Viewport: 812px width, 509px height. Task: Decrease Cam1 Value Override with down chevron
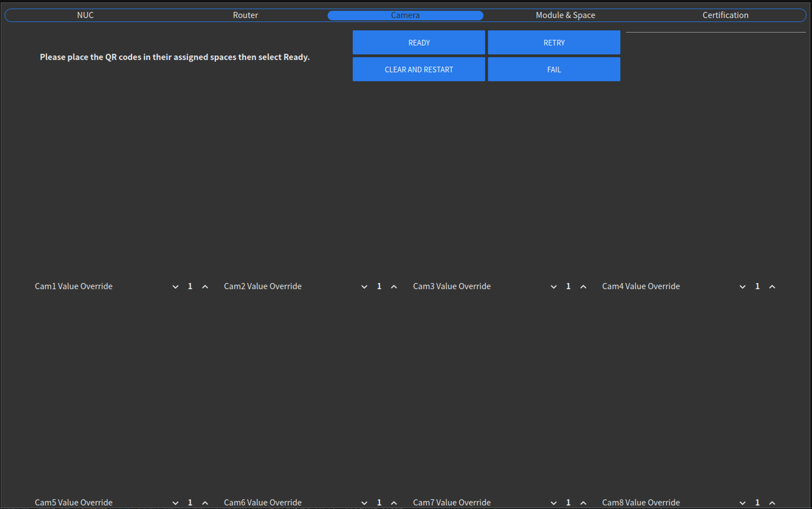coord(175,287)
